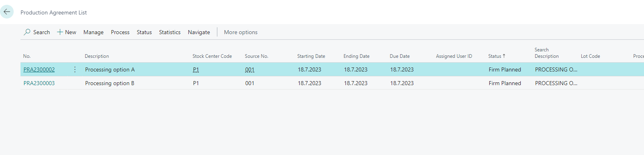The image size is (644, 155).
Task: Click Source No. 001 in first row
Action: pos(250,69)
